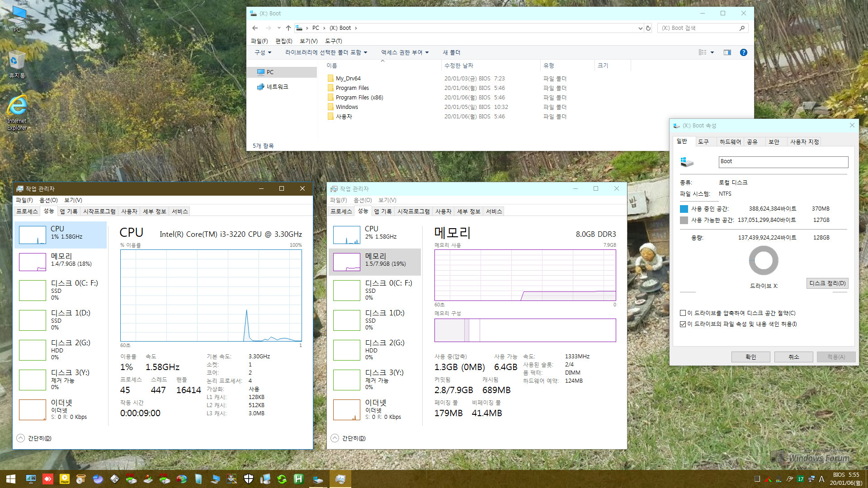The width and height of the screenshot is (868, 488).
Task: Go up one folder level in explorer
Action: click(288, 28)
